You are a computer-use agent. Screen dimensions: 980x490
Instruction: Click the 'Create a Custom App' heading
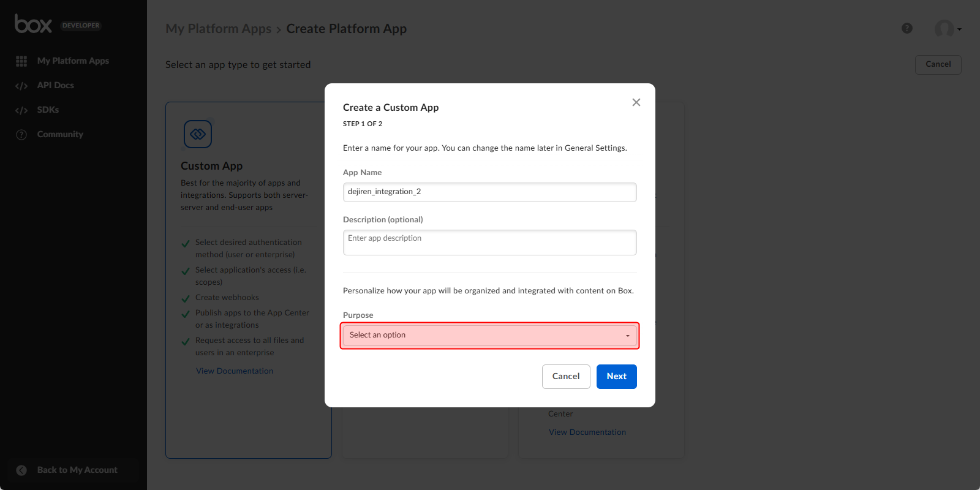coord(391,108)
